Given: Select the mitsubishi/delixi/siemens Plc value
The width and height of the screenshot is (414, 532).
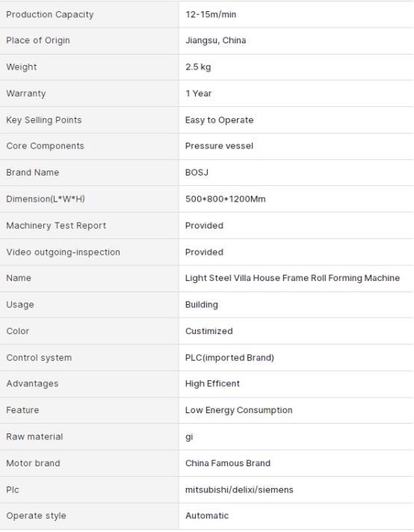Looking at the screenshot, I should [x=239, y=489].
